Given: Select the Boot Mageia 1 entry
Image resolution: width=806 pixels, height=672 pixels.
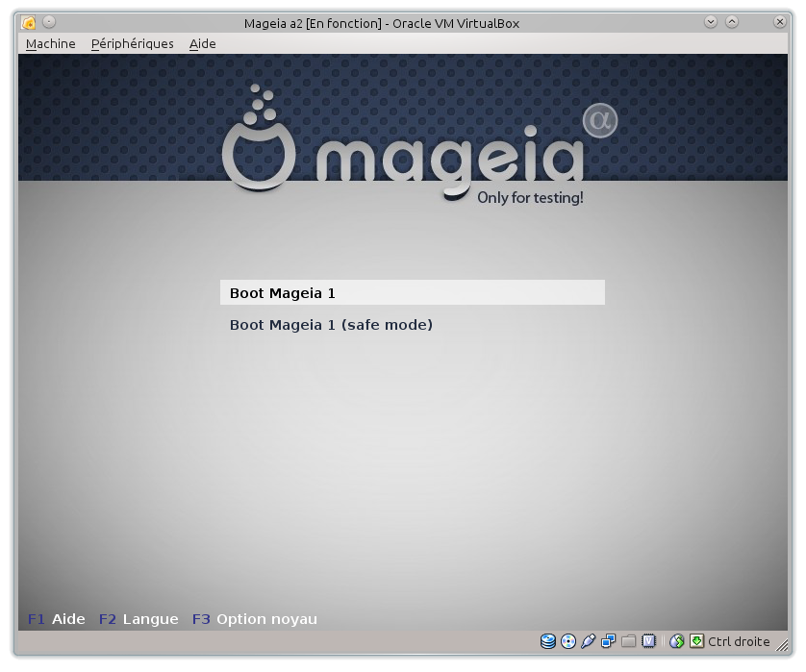Looking at the screenshot, I should click(x=413, y=293).
